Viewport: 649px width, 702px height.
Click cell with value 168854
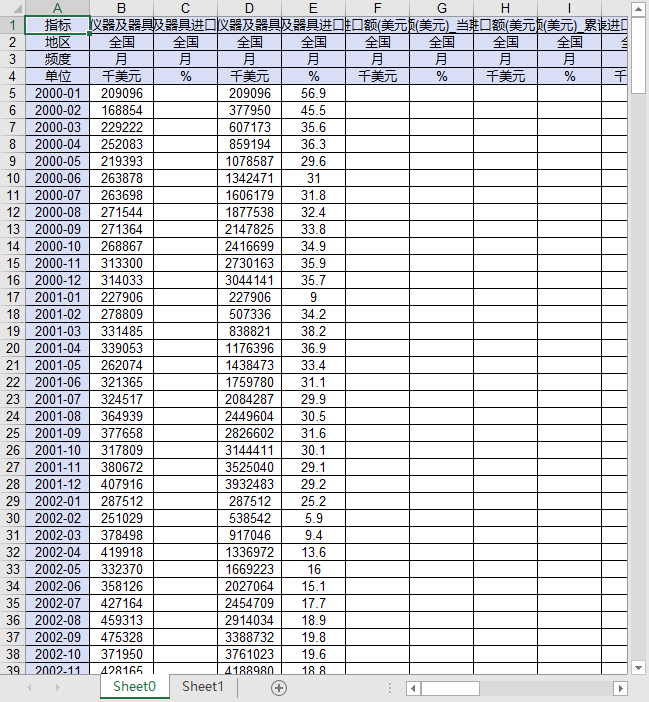pos(122,111)
